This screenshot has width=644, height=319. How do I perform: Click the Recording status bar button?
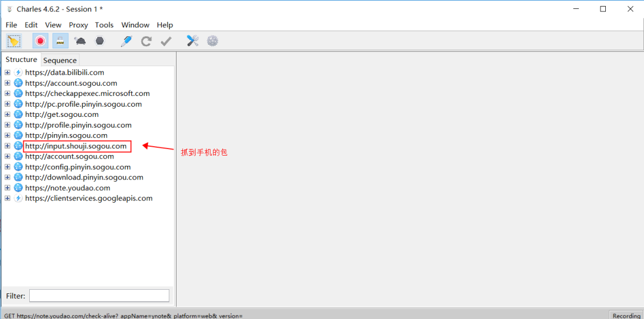626,315
